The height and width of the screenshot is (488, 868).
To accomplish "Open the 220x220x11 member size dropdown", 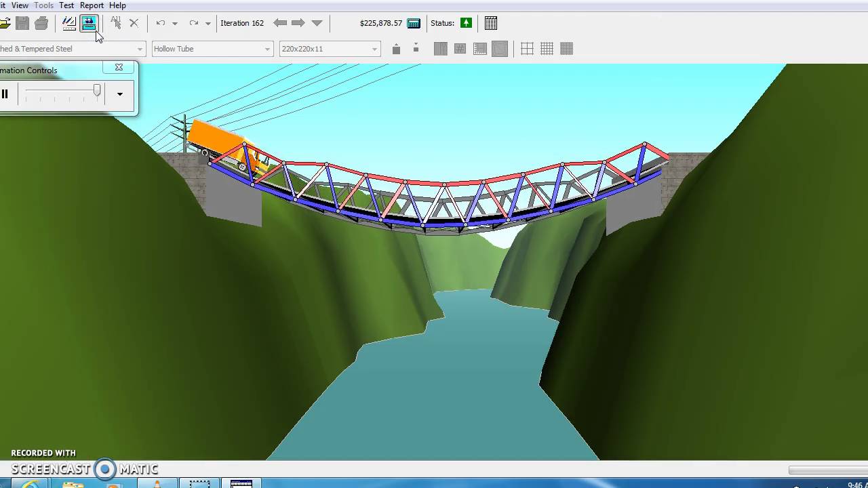I will [330, 49].
